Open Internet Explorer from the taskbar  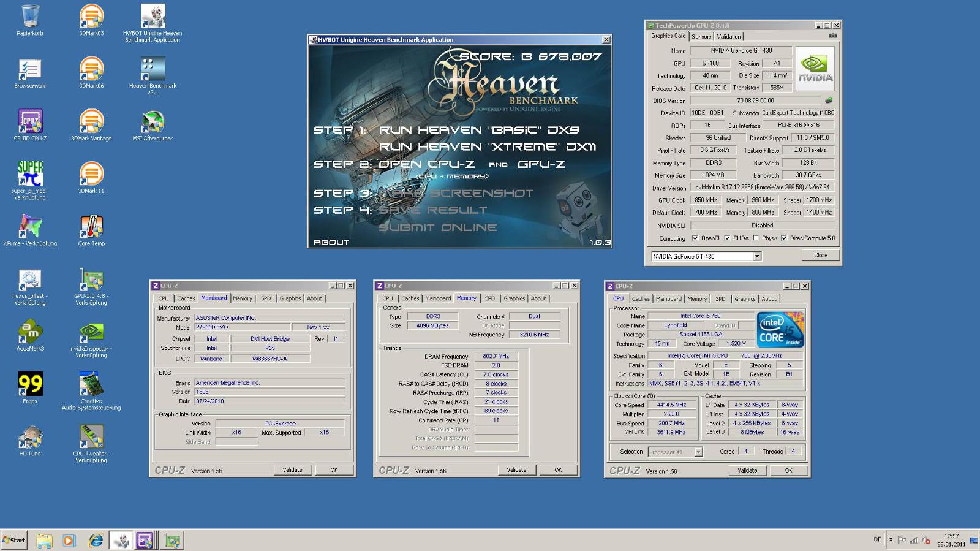[96, 541]
